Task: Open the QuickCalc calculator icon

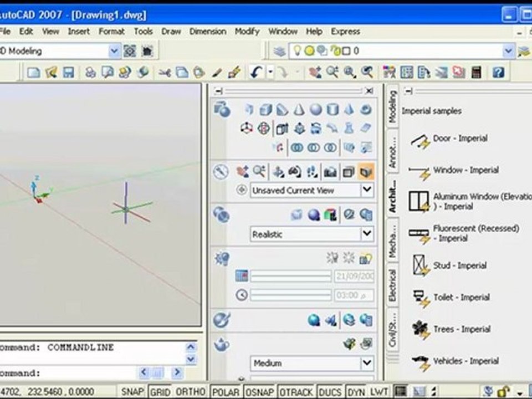Action: pyautogui.click(x=477, y=72)
